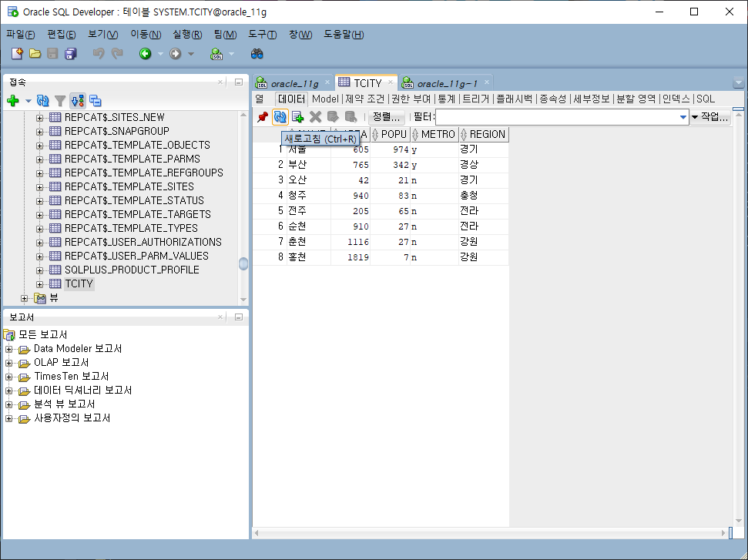
Task: Click the green plus New Connection icon
Action: tap(13, 101)
